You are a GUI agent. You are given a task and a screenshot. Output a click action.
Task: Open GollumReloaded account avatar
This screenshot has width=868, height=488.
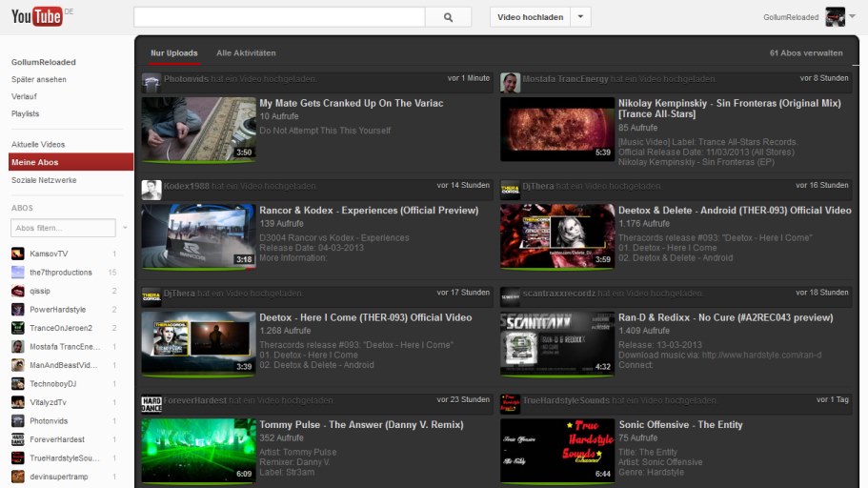[x=835, y=16]
